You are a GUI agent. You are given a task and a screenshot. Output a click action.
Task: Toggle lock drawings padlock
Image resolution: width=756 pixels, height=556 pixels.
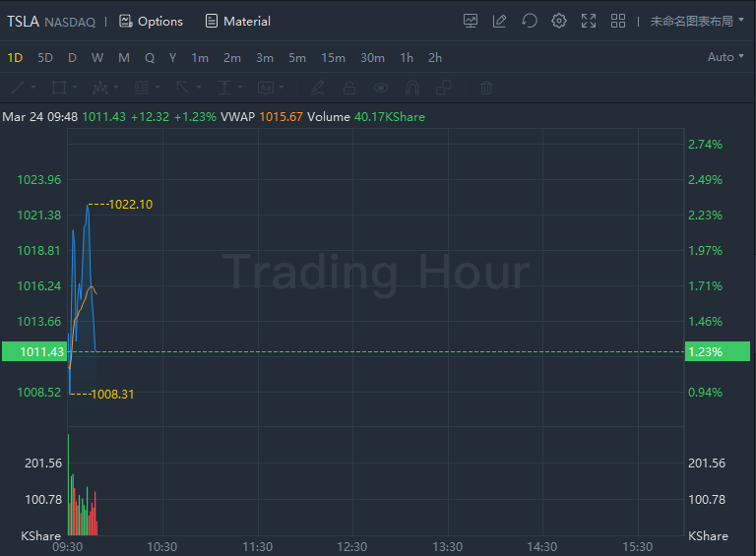(349, 88)
